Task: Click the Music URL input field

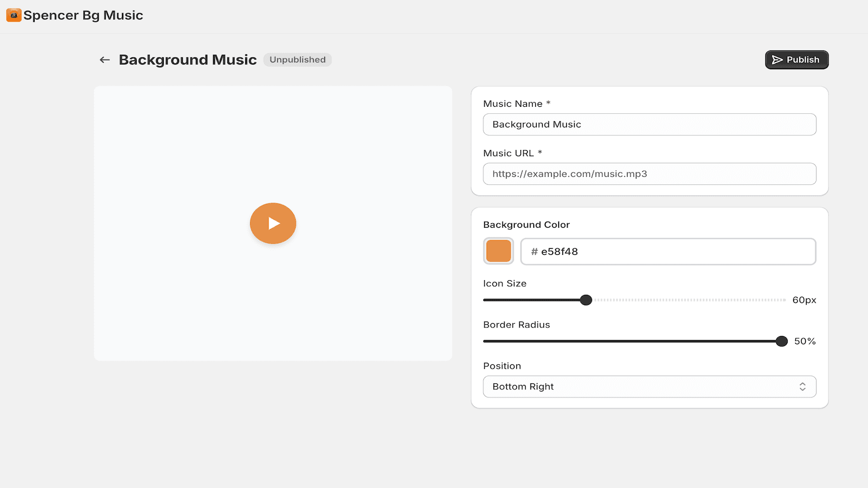Action: coord(649,174)
